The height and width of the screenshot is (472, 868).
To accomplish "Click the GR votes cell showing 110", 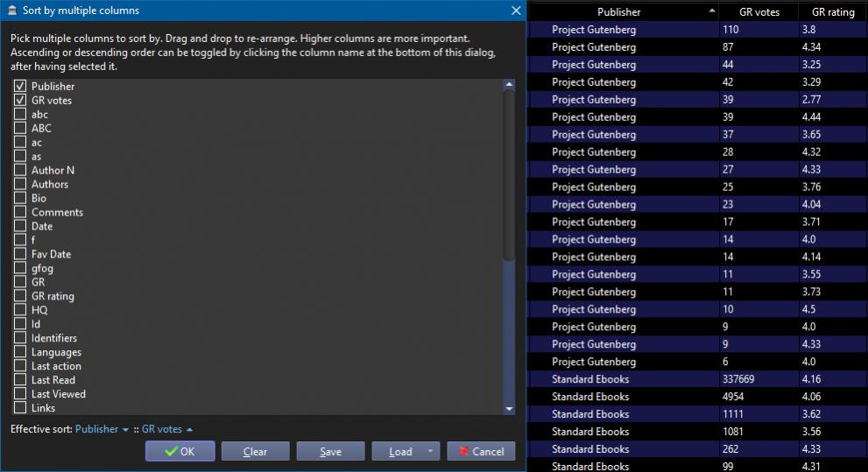I will coord(759,29).
